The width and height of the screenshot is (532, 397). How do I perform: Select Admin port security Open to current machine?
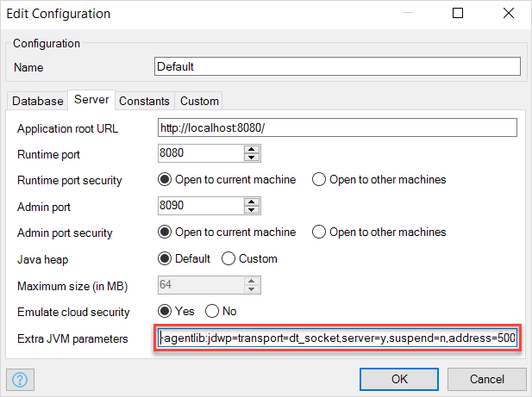[164, 233]
